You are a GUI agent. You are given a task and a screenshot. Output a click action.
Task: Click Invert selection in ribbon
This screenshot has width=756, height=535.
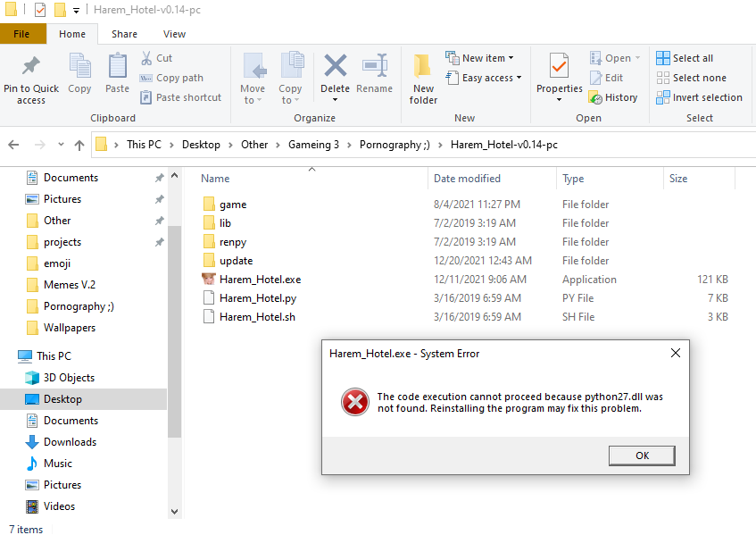click(699, 97)
